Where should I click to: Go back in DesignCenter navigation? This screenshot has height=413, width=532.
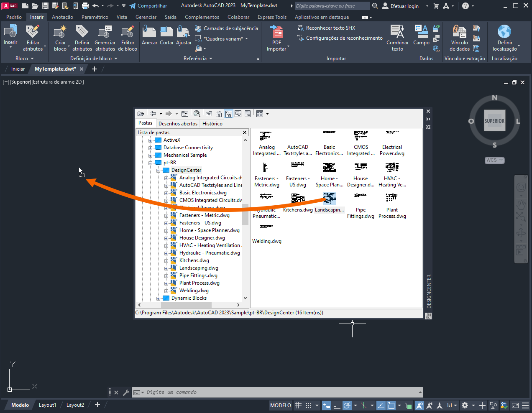pos(153,114)
